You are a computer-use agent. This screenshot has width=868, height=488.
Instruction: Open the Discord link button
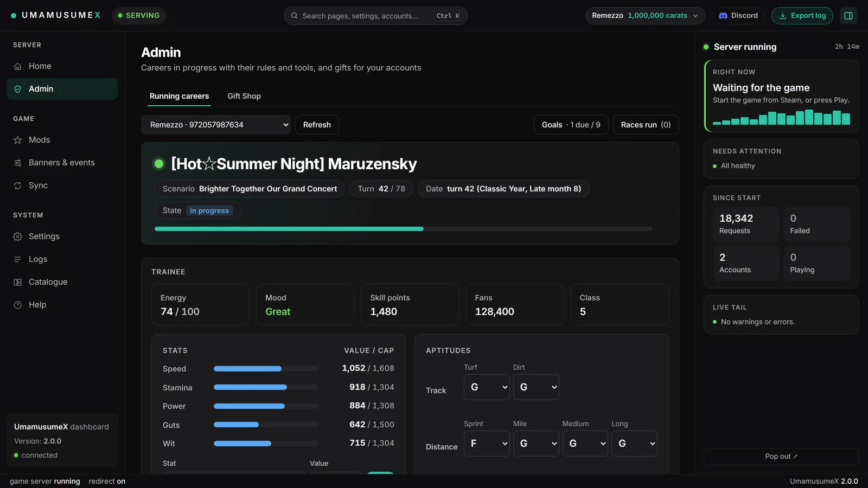pyautogui.click(x=738, y=16)
